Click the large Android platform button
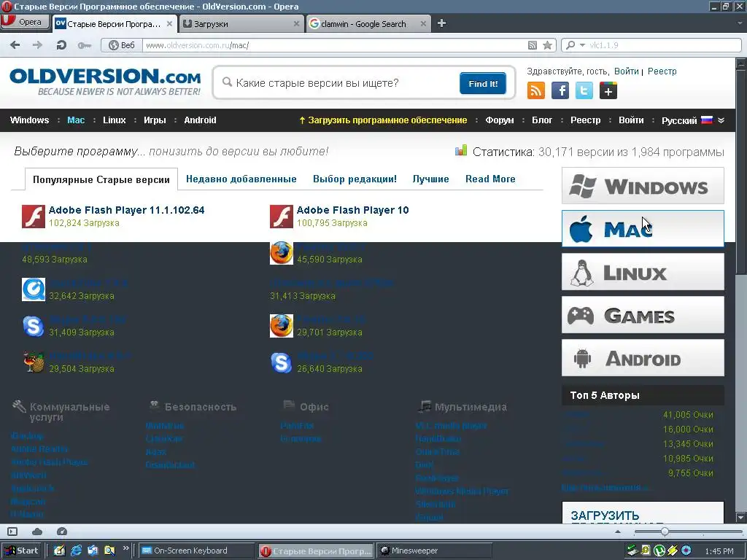Screen dimensions: 747x560 [x=643, y=357]
